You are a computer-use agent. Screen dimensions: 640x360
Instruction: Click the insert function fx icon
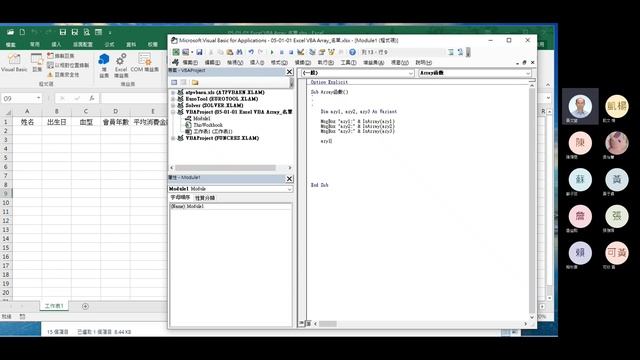[x=92, y=98]
